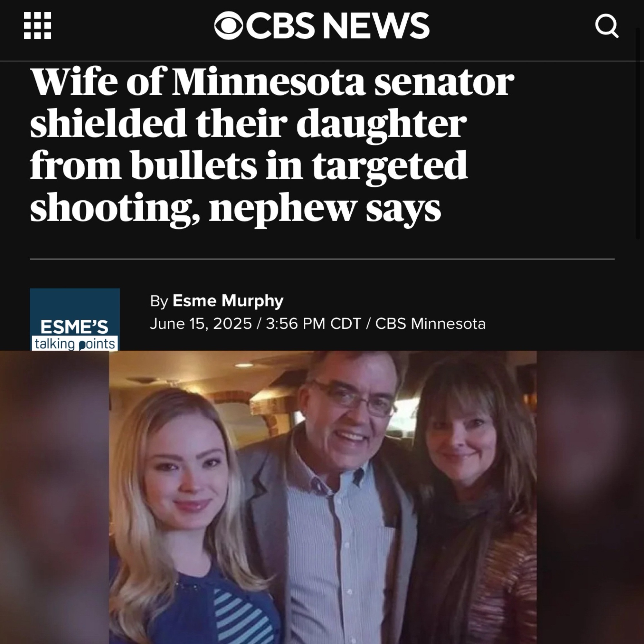Click the divider line under the headline
The image size is (644, 644).
[x=322, y=259]
